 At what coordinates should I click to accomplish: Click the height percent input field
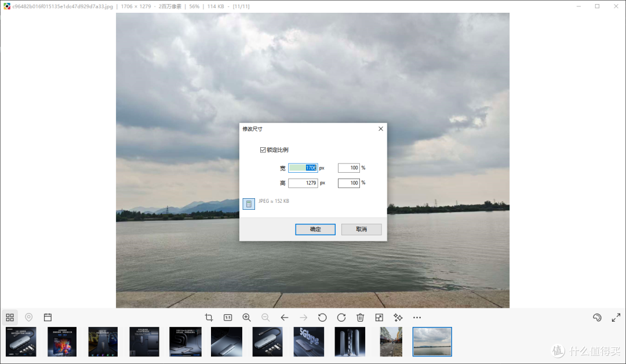click(348, 183)
